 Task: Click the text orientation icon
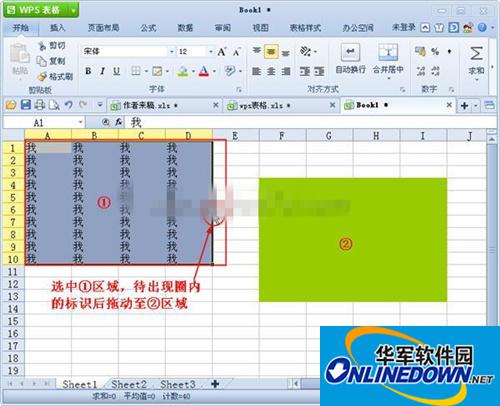(x=305, y=51)
